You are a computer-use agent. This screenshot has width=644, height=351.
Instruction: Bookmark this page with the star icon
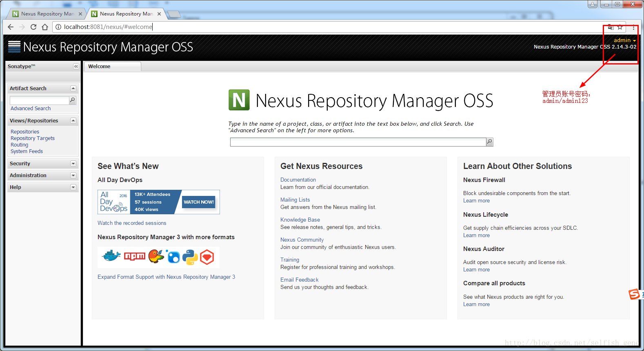[620, 27]
